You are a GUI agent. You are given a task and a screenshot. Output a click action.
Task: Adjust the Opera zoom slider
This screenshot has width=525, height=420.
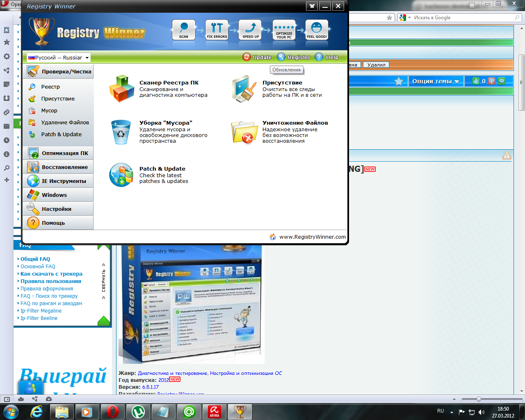479,399
